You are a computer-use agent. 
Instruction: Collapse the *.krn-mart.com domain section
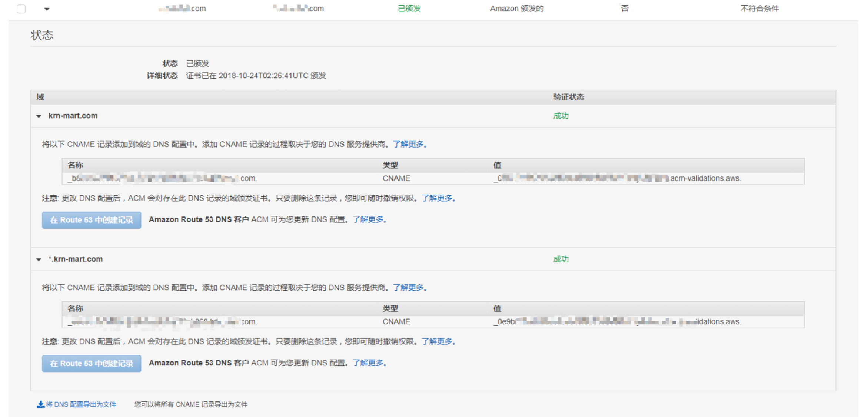pos(39,259)
